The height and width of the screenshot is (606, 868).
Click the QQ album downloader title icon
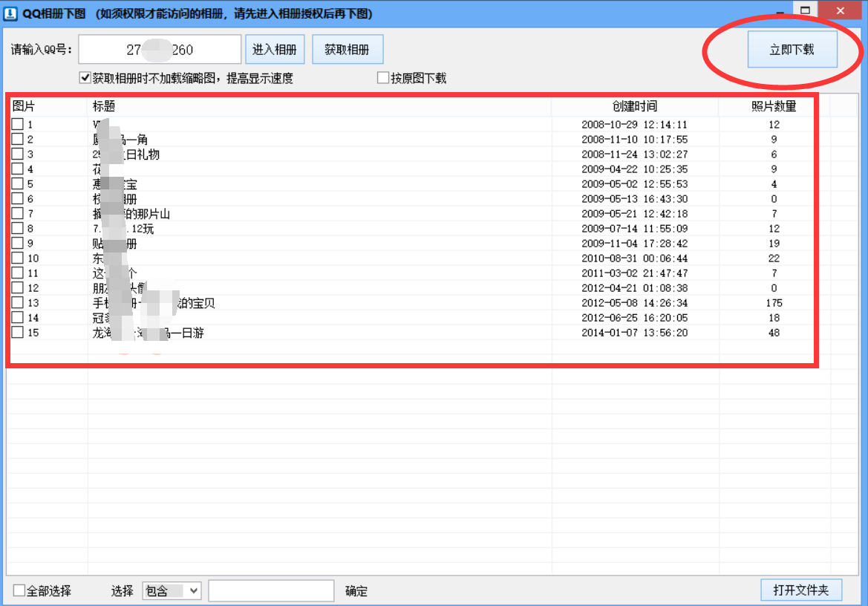[x=10, y=13]
